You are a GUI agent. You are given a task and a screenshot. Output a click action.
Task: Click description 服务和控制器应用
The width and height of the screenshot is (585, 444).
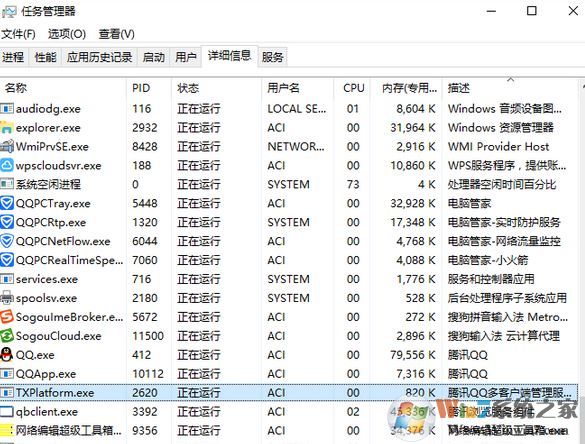(491, 279)
